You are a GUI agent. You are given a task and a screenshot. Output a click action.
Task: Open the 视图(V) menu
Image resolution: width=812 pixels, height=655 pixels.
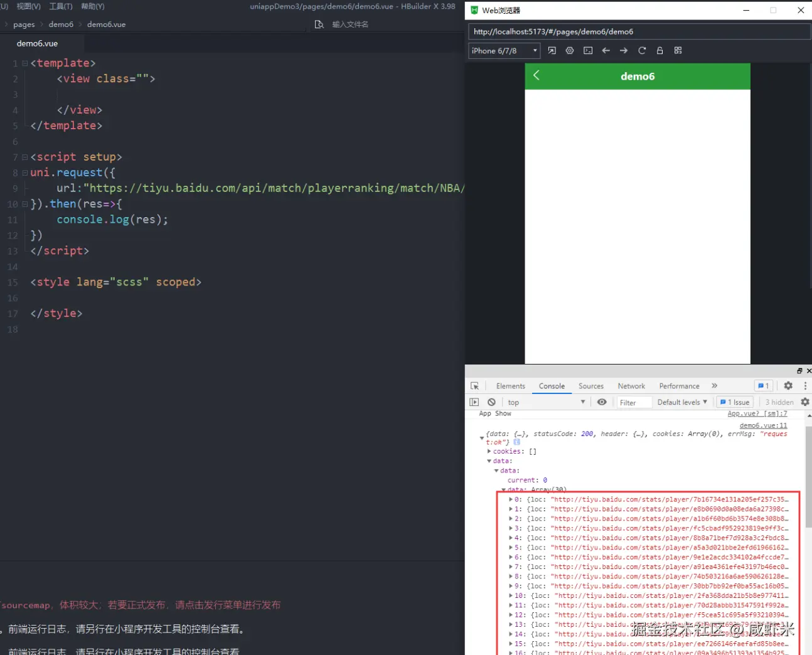point(28,6)
